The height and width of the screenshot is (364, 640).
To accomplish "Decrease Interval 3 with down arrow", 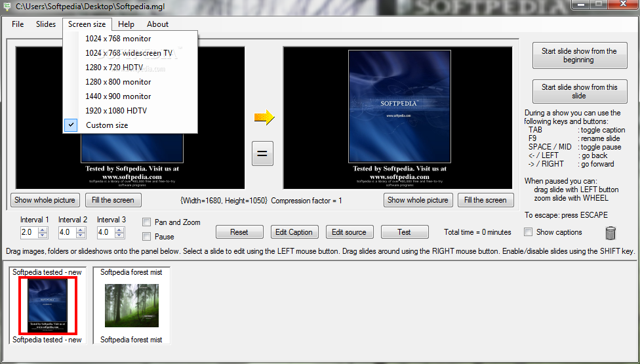I will pyautogui.click(x=119, y=235).
